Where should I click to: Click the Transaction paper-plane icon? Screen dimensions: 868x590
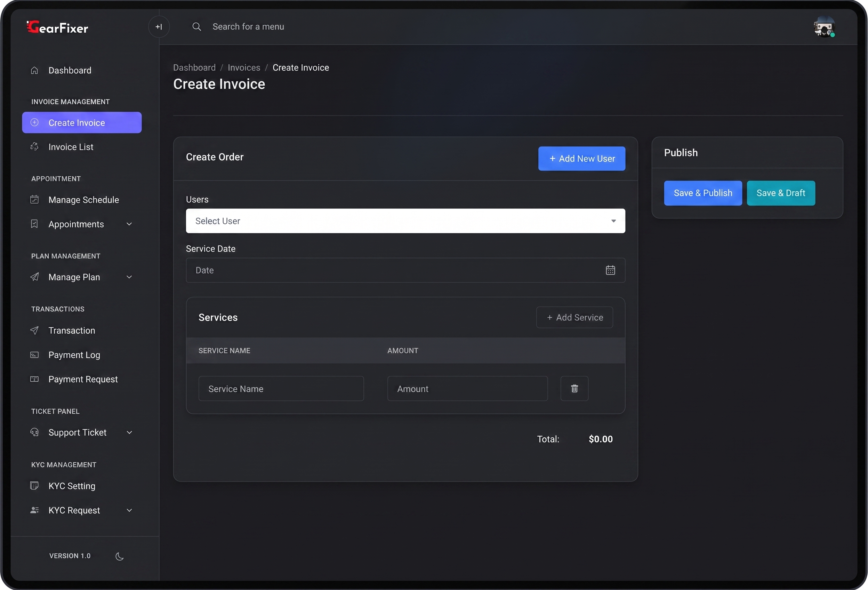34,330
